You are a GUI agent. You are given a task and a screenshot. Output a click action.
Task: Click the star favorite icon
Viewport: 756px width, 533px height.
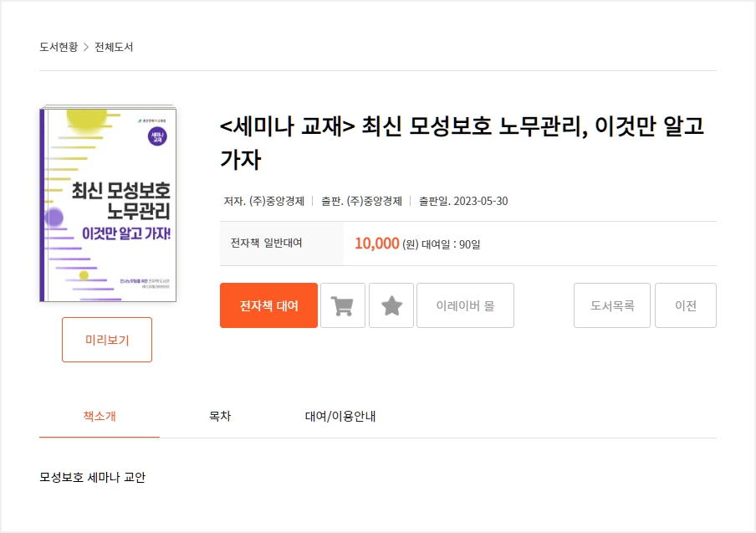[391, 305]
